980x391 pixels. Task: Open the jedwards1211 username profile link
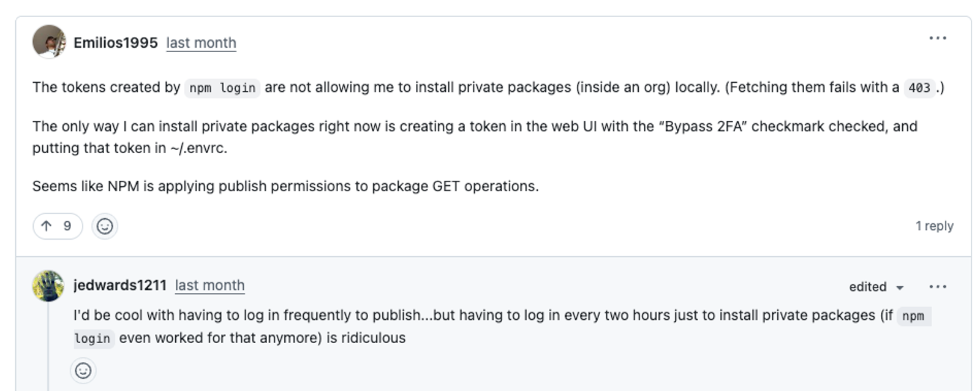pyautogui.click(x=120, y=286)
